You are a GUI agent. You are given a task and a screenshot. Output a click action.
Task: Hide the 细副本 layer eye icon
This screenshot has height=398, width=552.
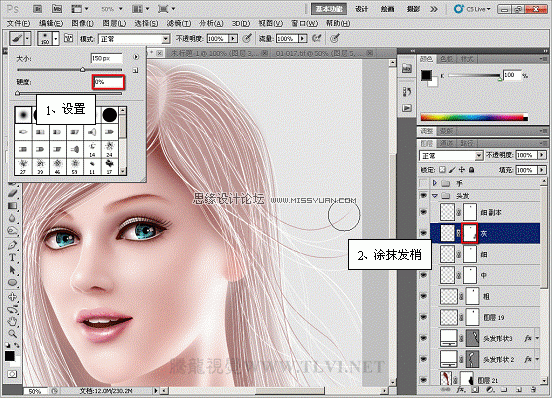tap(424, 212)
